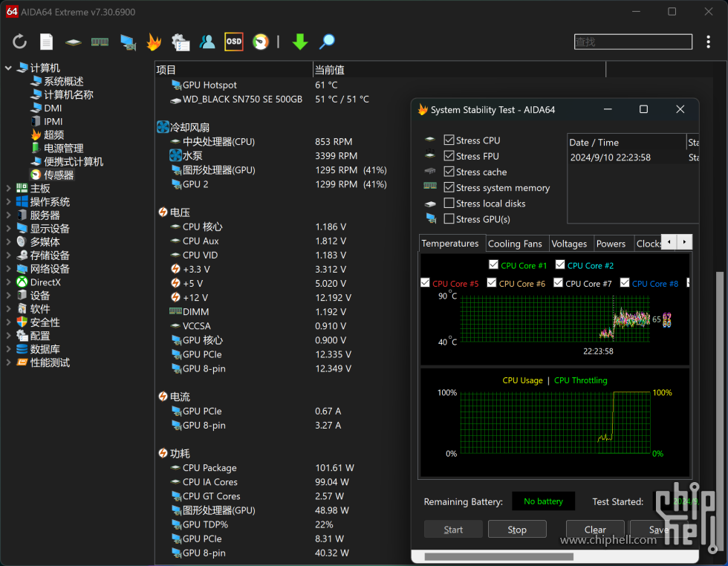Image resolution: width=728 pixels, height=566 pixels.
Task: Toggle the Stress FPU checkbox
Action: click(449, 156)
